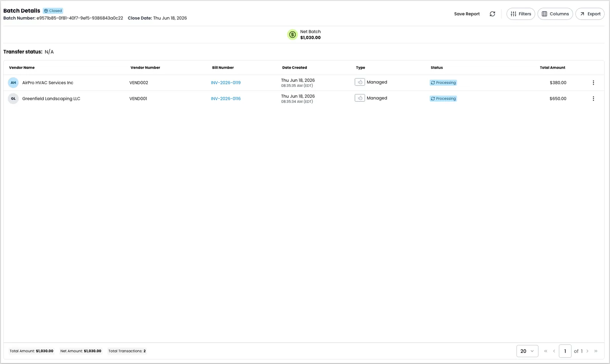Sort by the Vendor Name column header

22,67
